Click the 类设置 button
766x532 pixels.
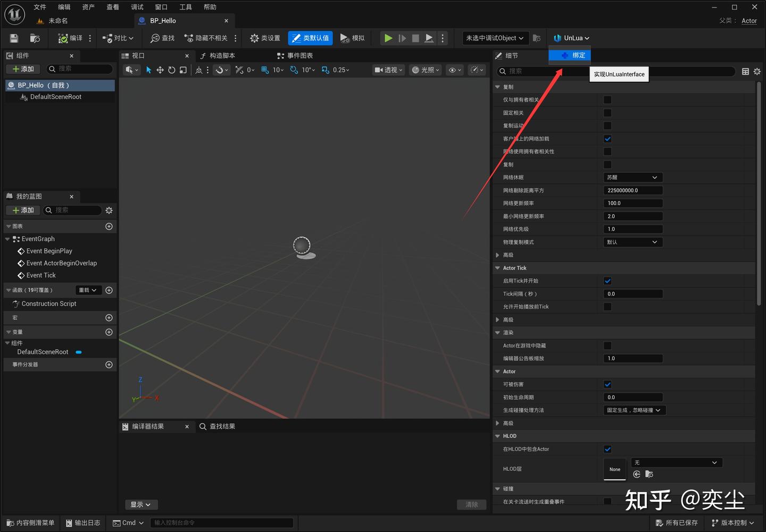pyautogui.click(x=265, y=38)
